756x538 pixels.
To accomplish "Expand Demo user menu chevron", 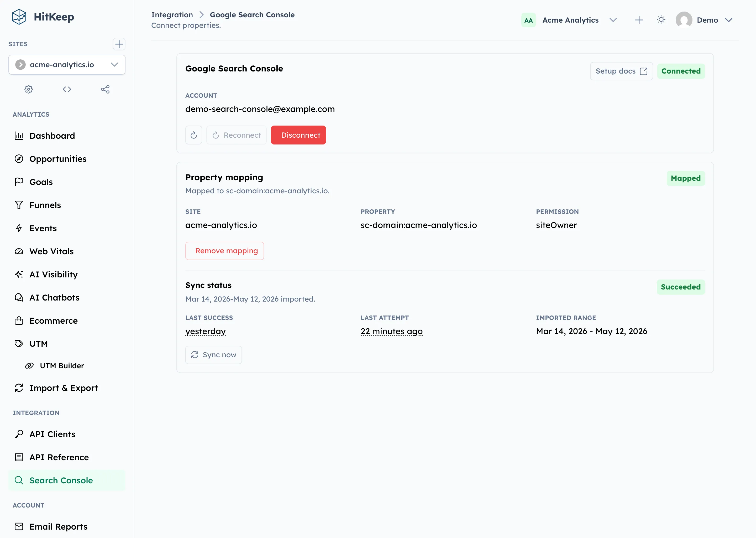I will point(728,20).
